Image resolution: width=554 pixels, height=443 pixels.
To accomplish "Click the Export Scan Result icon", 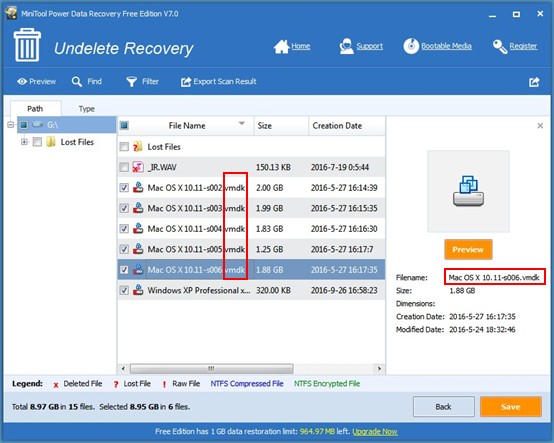I will pyautogui.click(x=186, y=82).
